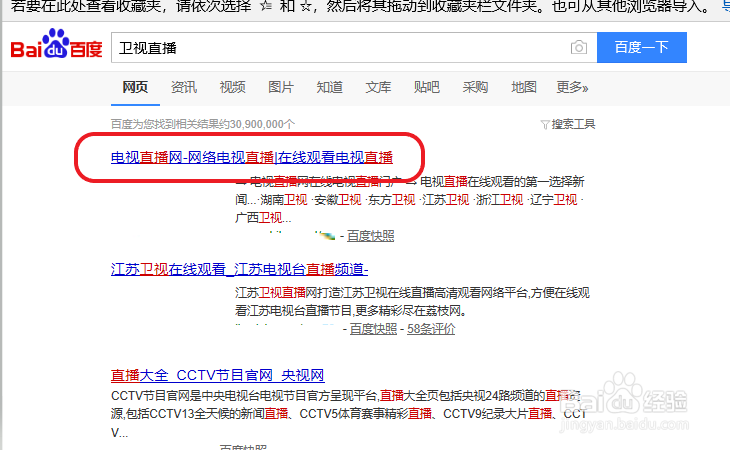Open the 知道 tab
The width and height of the screenshot is (730, 450).
(330, 87)
